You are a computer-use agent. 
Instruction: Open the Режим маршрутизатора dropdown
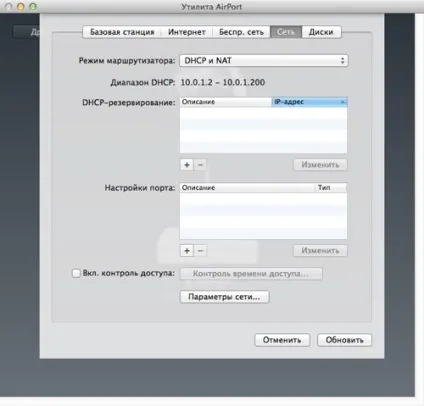pyautogui.click(x=264, y=61)
